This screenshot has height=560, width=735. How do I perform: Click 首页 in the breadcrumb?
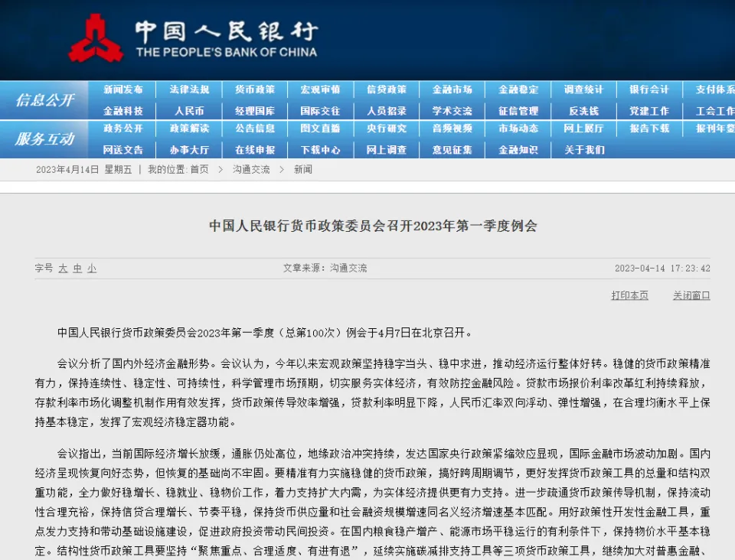tap(199, 170)
